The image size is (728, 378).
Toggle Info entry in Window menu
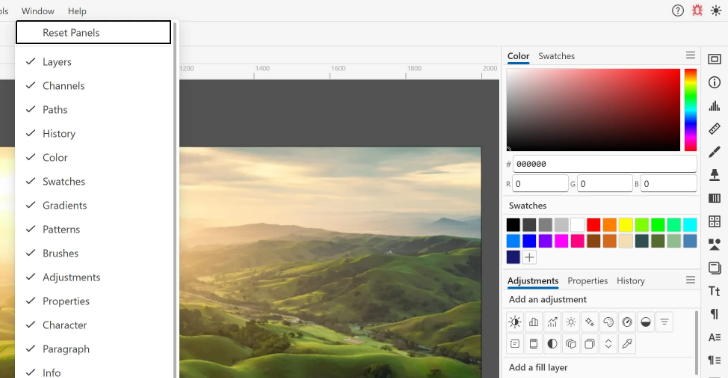pos(93,372)
